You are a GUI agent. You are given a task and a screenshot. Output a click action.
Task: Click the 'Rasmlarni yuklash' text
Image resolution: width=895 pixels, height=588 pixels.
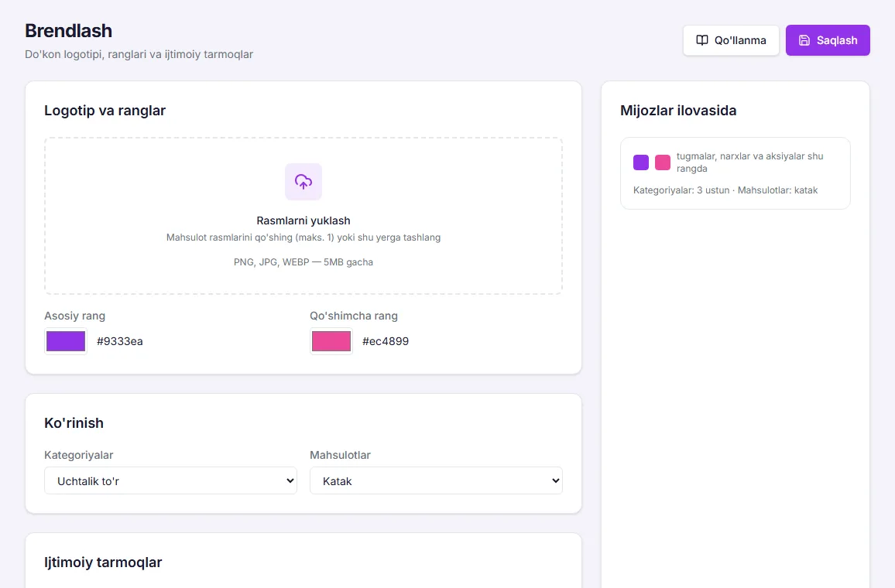[303, 220]
